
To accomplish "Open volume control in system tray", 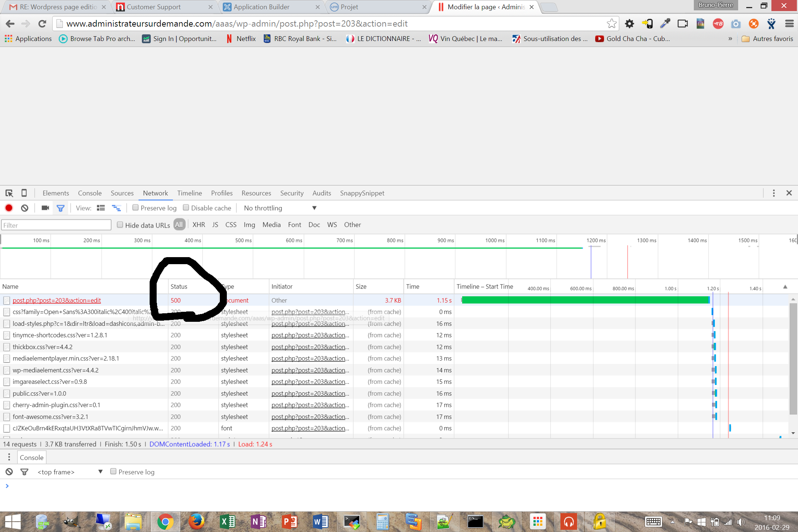I will (741, 522).
